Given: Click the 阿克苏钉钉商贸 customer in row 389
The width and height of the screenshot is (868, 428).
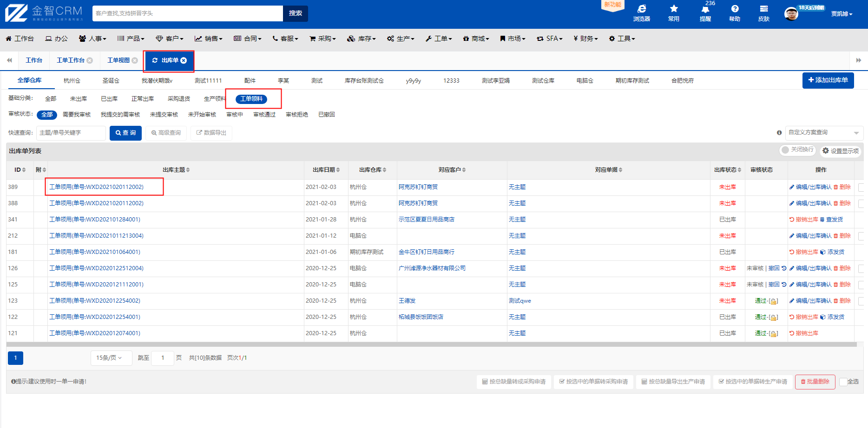Looking at the screenshot, I should [418, 187].
